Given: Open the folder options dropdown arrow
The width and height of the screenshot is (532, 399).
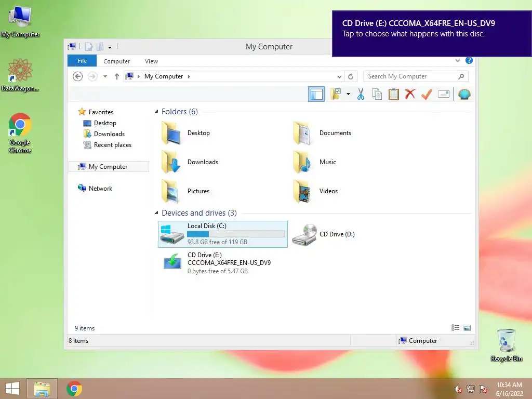Looking at the screenshot, I should tap(348, 94).
